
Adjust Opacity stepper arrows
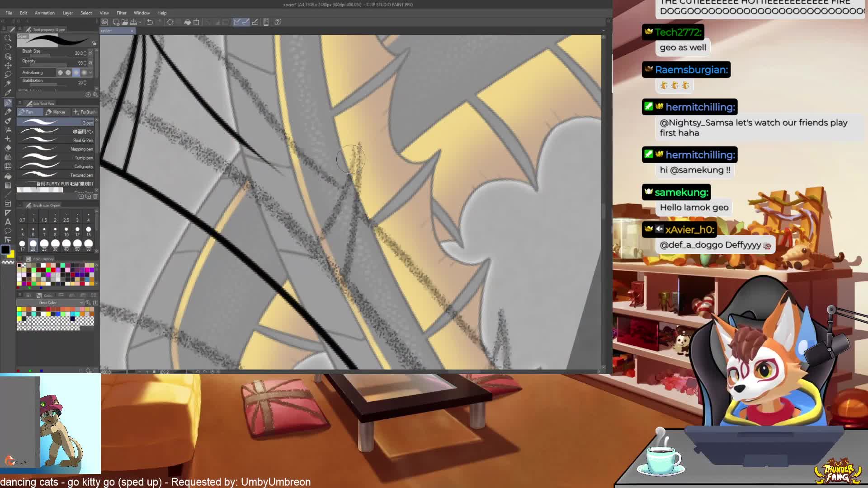[x=85, y=63]
